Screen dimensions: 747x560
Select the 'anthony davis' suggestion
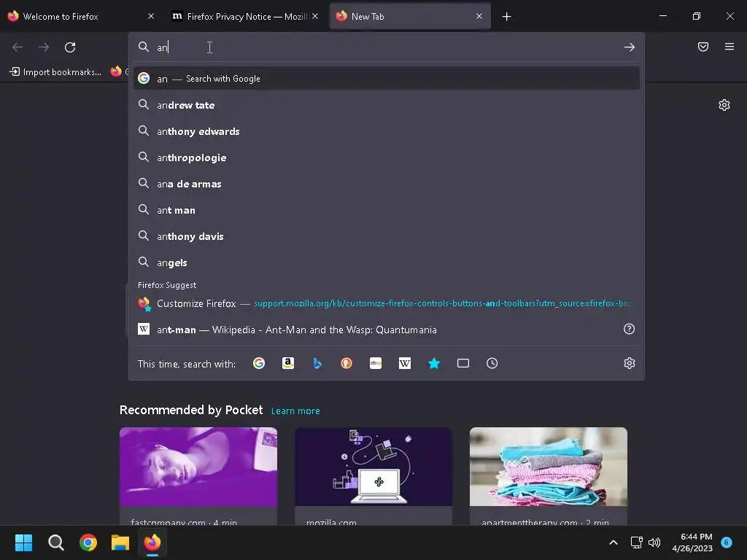[x=387, y=236]
